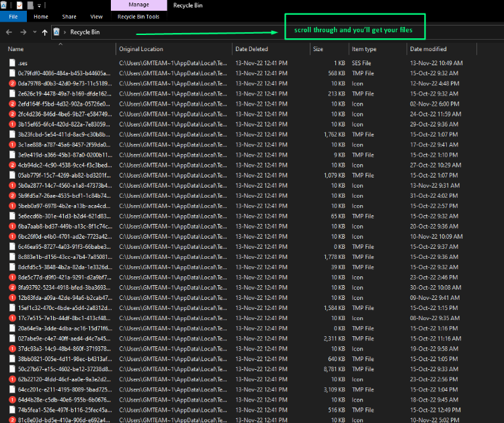
Task: Click Recycle Bin in address bar
Action: click(x=85, y=32)
